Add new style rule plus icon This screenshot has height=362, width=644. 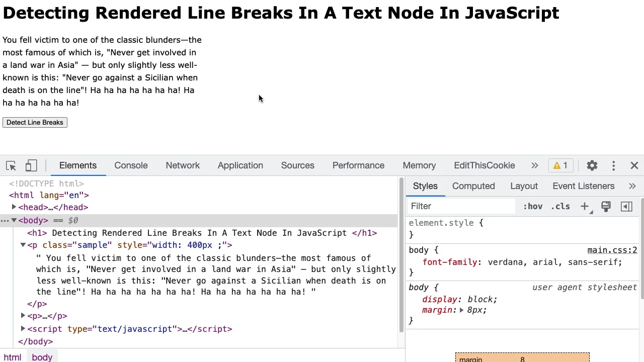(x=585, y=206)
